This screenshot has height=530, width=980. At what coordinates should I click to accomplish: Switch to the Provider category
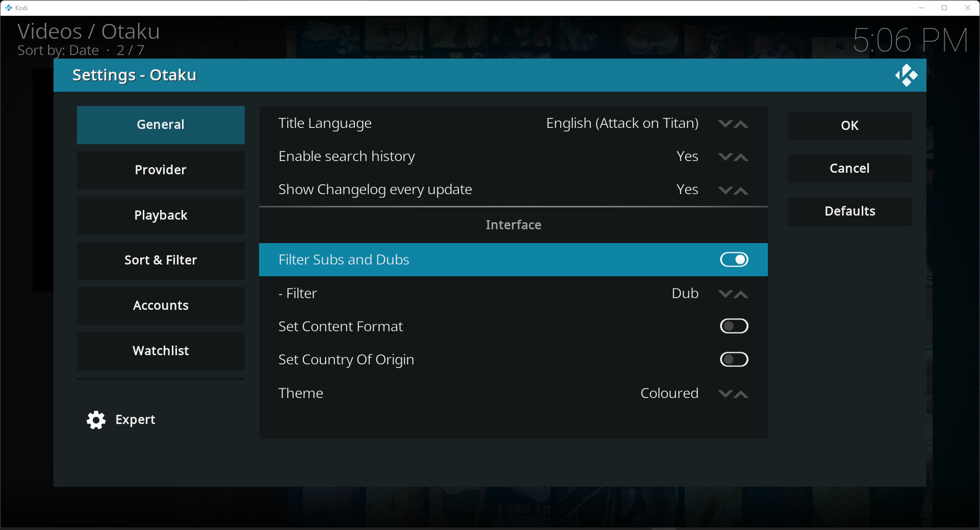click(160, 170)
